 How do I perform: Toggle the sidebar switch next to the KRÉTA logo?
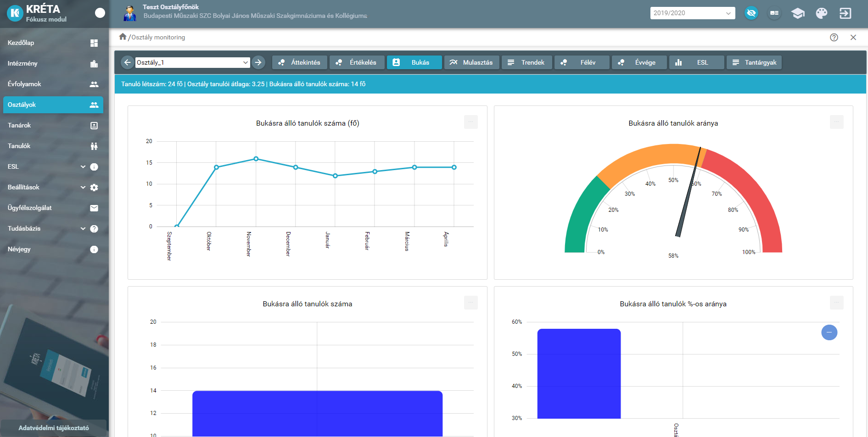100,13
